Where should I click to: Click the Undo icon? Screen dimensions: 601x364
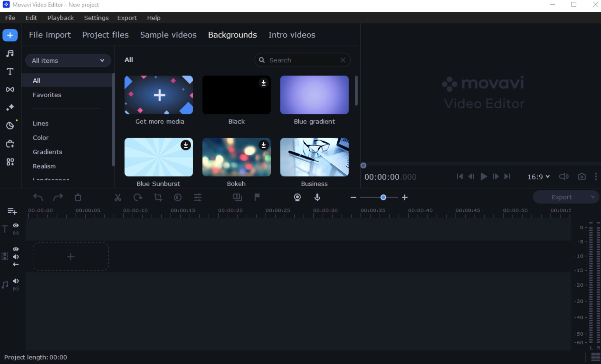38,198
